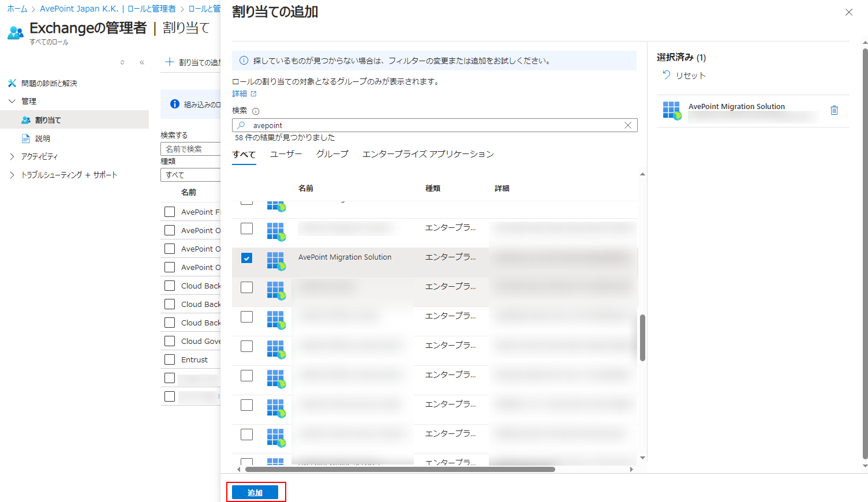
Task: Click the 名前で検索 input field
Action: click(x=190, y=149)
